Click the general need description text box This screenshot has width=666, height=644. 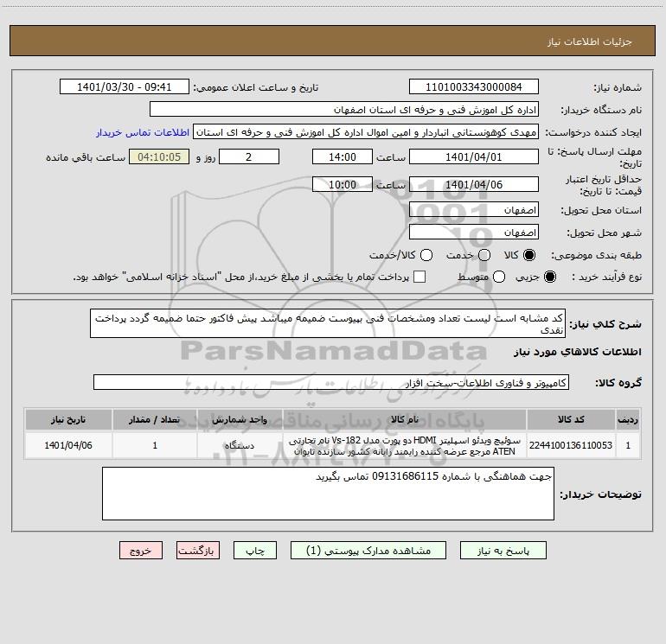pos(328,323)
